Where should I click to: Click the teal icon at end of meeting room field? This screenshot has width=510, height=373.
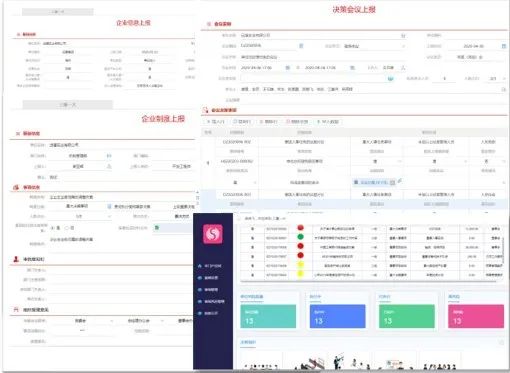(x=390, y=79)
